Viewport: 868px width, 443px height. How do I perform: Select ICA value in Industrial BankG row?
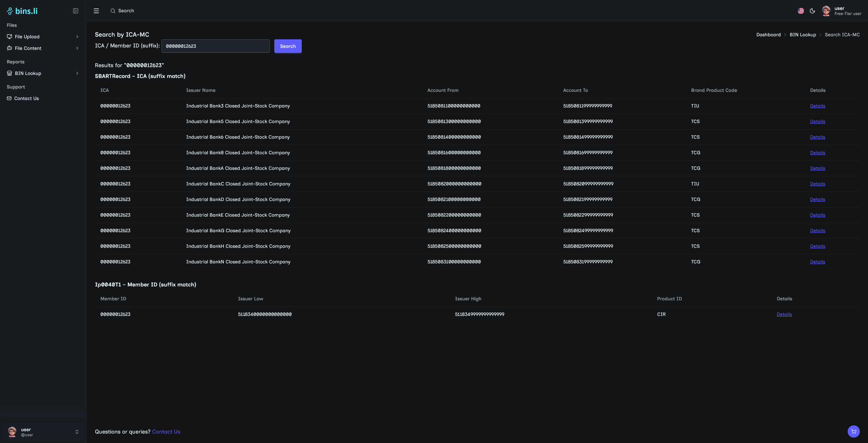(x=115, y=230)
